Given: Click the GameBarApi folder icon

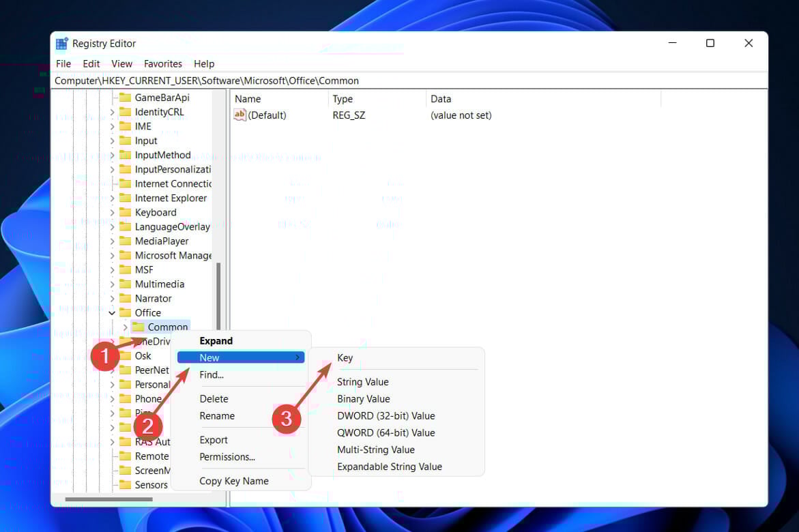Looking at the screenshot, I should pyautogui.click(x=126, y=98).
